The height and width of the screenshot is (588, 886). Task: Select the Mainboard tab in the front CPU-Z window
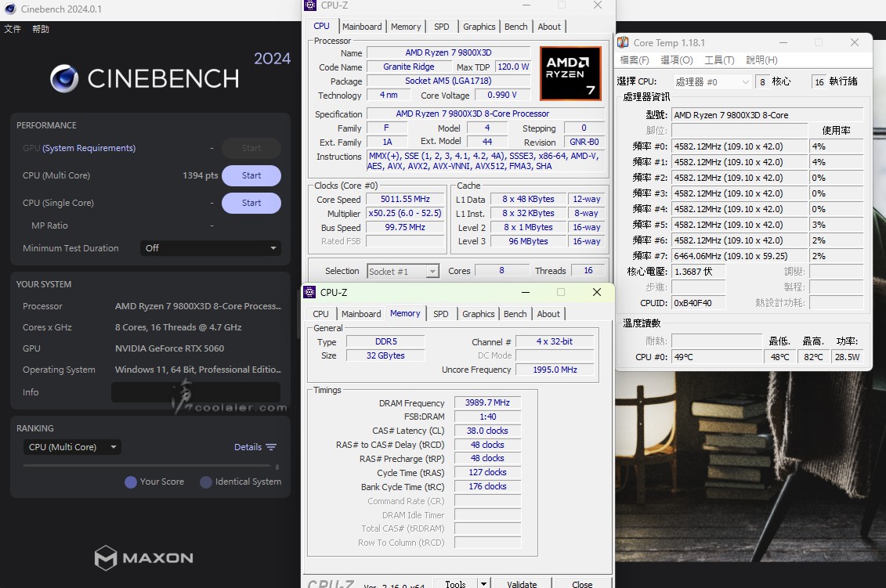(361, 314)
